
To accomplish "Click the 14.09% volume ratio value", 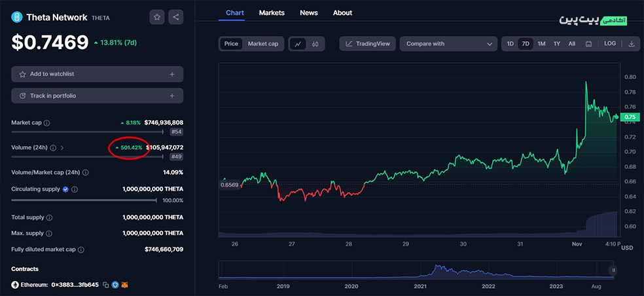I will point(173,172).
